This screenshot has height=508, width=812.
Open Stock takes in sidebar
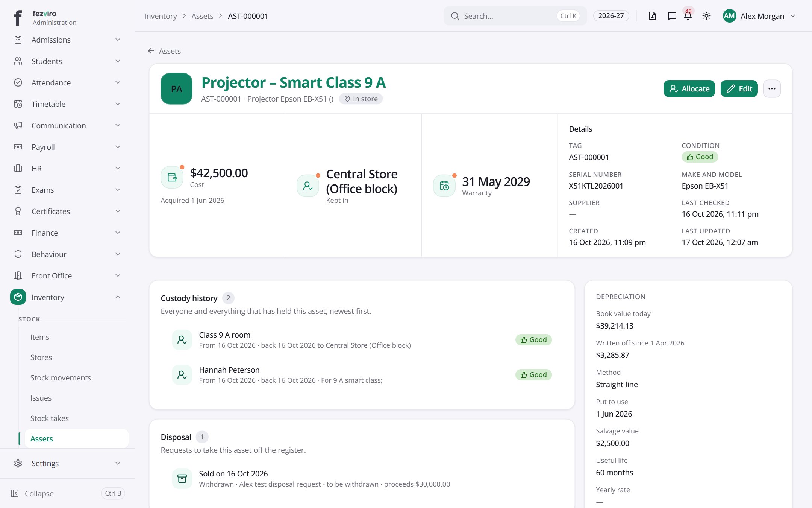tap(50, 418)
